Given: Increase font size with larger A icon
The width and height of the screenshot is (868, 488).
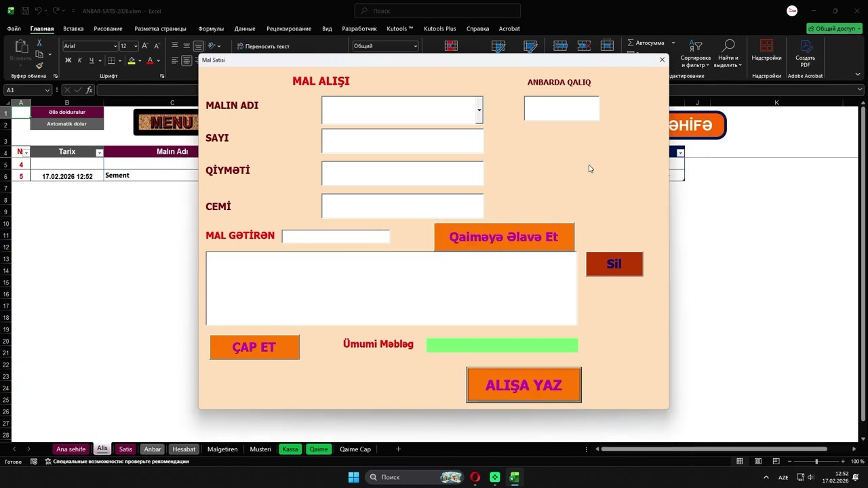Looking at the screenshot, I should click(x=144, y=46).
